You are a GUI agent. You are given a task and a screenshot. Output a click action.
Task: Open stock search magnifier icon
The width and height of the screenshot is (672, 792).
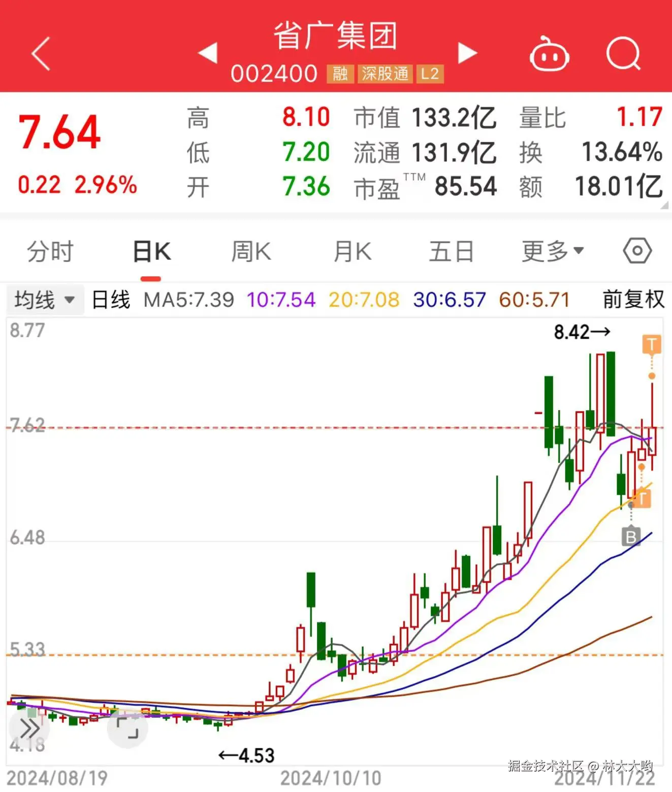coord(623,53)
